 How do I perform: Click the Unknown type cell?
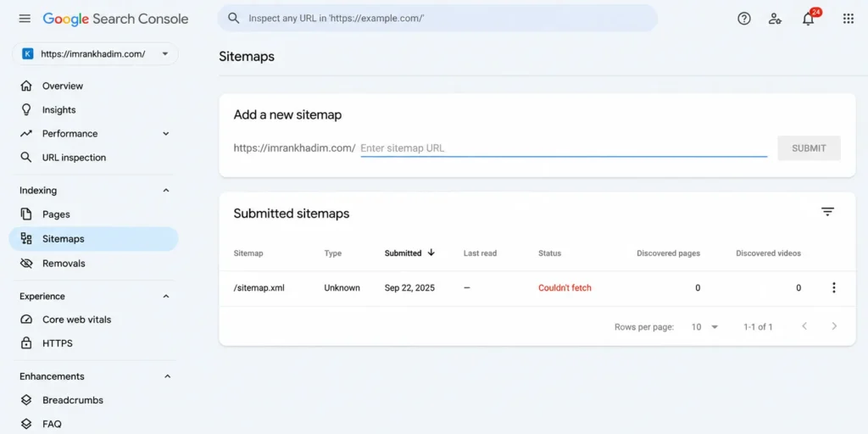point(342,288)
